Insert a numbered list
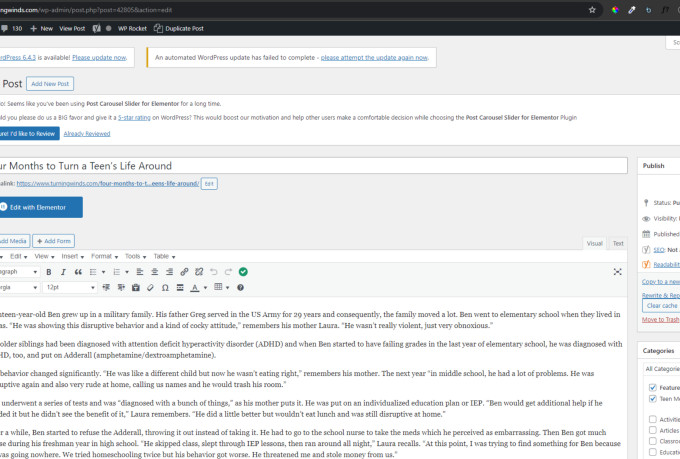 (x=116, y=272)
